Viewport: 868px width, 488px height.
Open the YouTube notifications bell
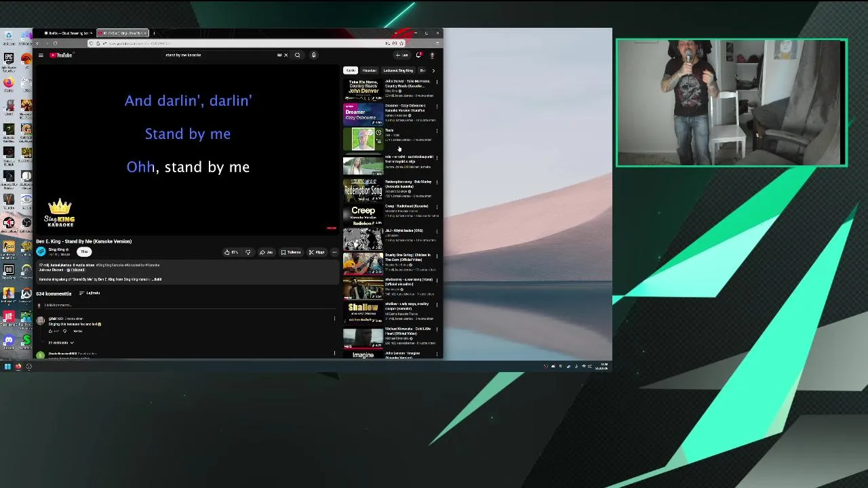[418, 55]
